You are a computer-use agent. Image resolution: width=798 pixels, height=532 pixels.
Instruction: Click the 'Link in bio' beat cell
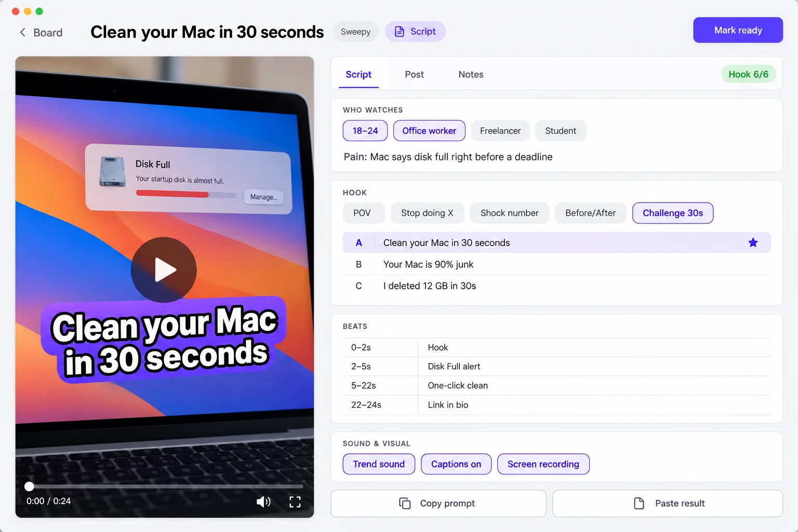pyautogui.click(x=594, y=405)
